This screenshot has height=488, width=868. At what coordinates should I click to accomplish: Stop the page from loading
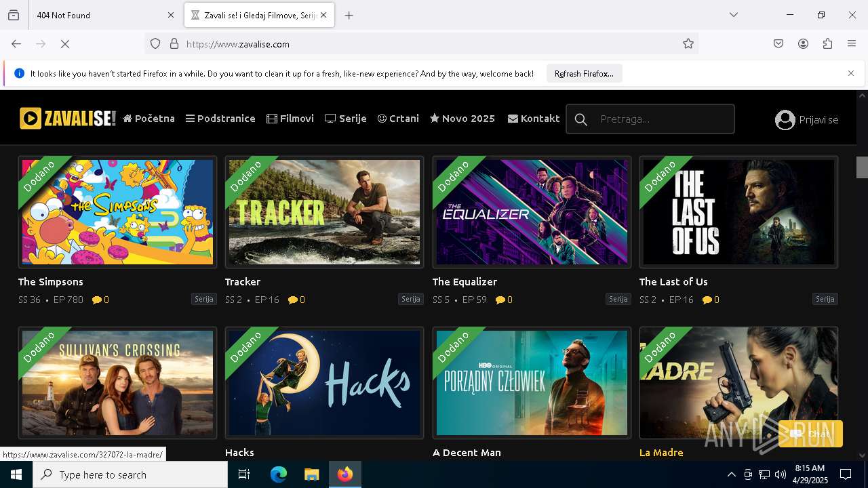click(x=65, y=43)
